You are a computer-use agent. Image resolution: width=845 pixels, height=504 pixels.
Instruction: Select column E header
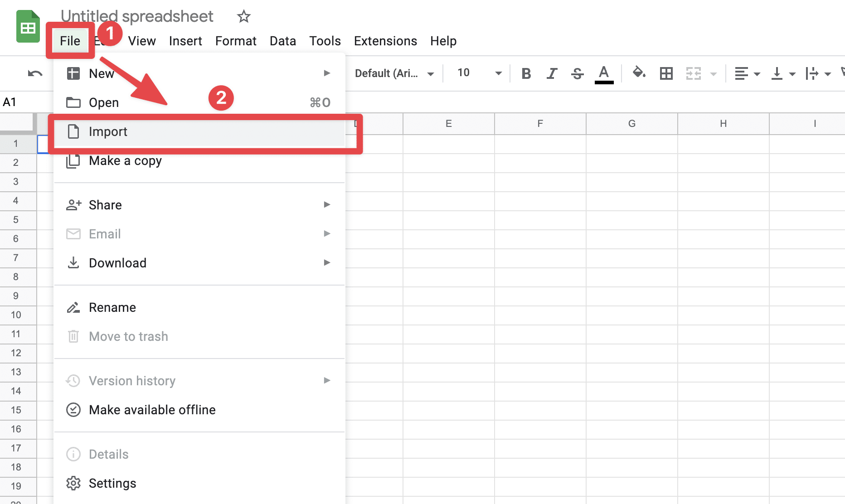(448, 124)
